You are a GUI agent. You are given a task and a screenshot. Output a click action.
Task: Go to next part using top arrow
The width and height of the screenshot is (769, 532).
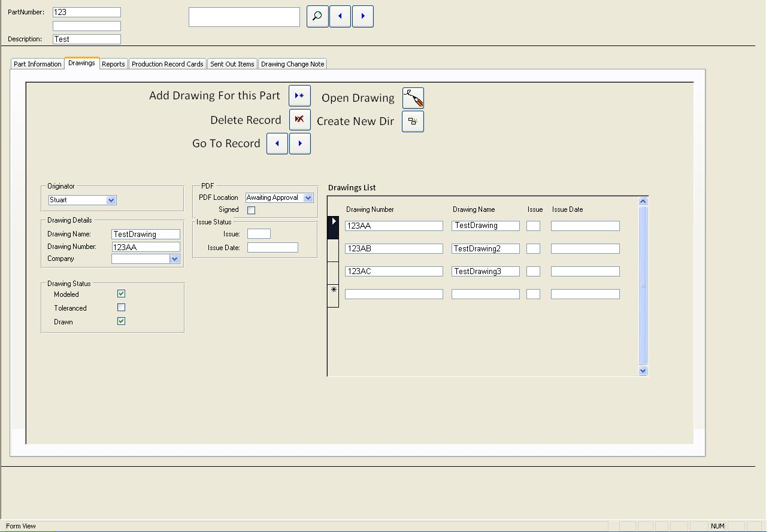click(x=363, y=16)
